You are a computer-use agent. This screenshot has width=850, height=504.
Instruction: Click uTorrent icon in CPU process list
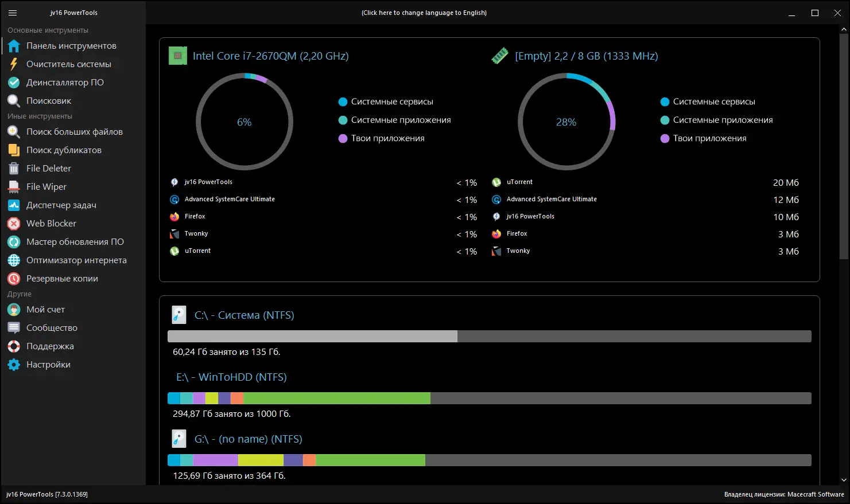pos(174,251)
